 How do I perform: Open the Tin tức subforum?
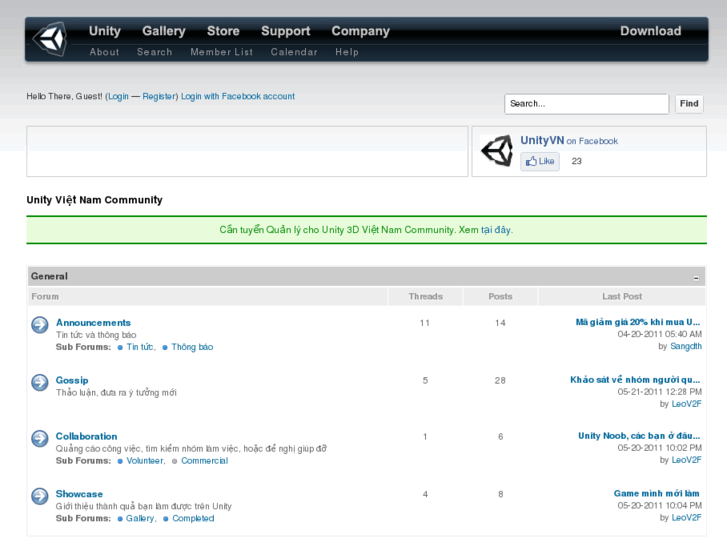point(140,347)
